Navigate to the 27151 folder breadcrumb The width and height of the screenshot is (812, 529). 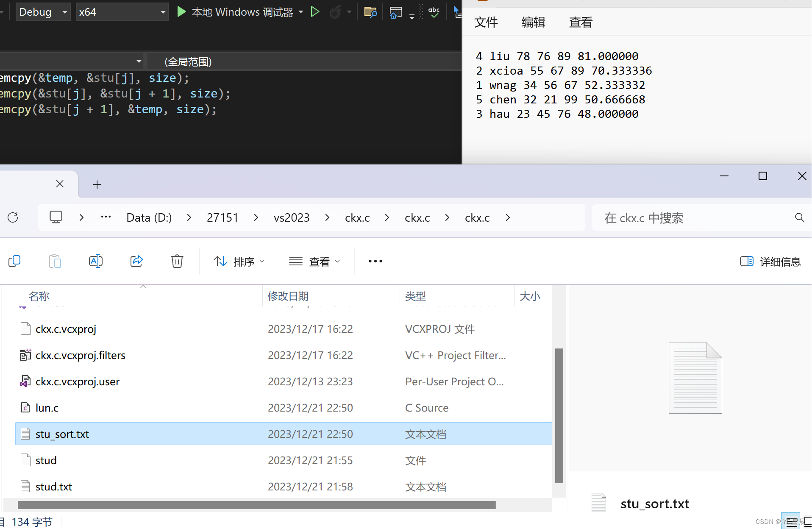point(222,217)
